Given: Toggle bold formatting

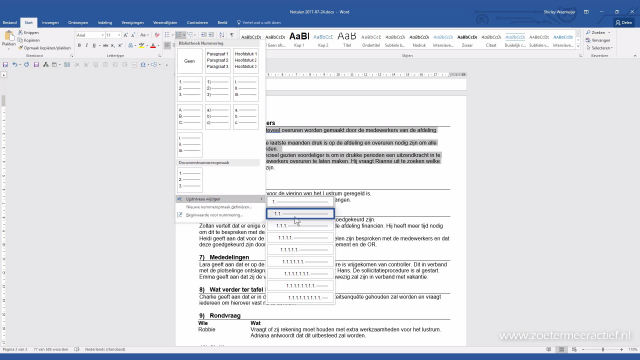Looking at the screenshot, I should pyautogui.click(x=79, y=45).
